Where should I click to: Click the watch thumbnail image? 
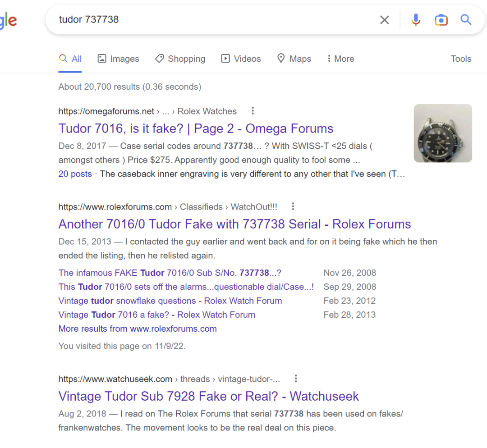443,133
